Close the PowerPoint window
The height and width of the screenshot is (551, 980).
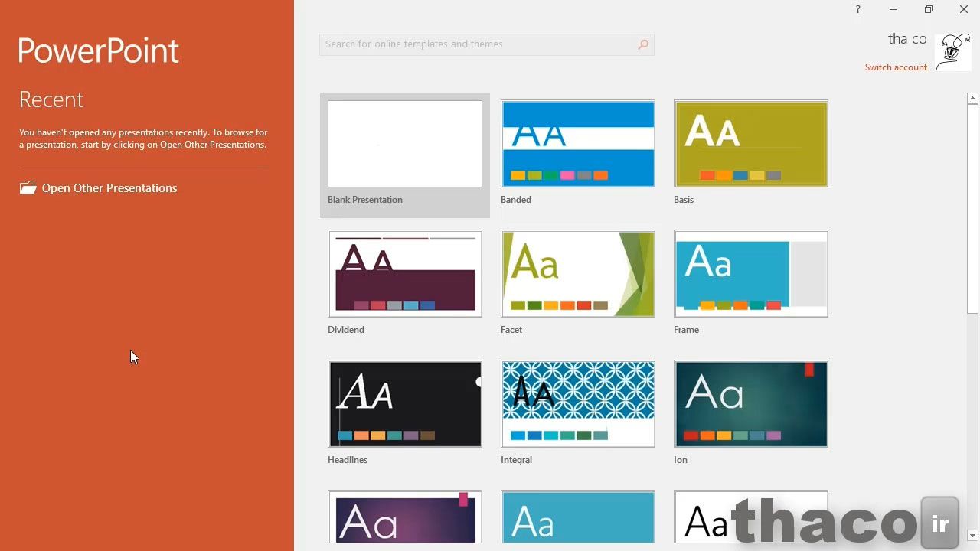963,9
